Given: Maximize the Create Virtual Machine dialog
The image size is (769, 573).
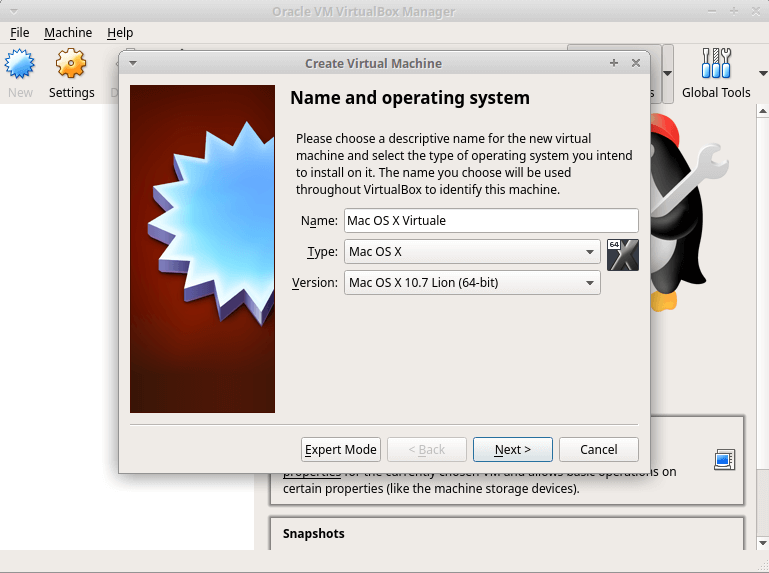Looking at the screenshot, I should [614, 63].
